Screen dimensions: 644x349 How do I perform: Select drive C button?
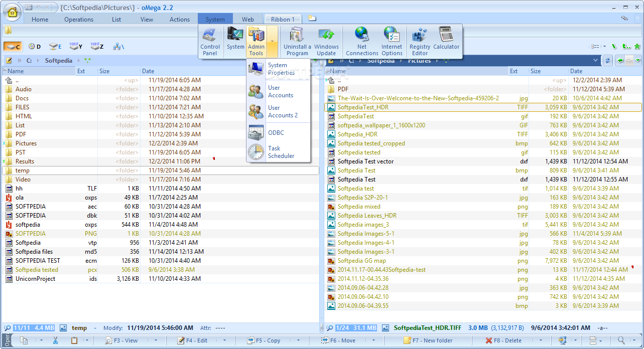click(13, 47)
